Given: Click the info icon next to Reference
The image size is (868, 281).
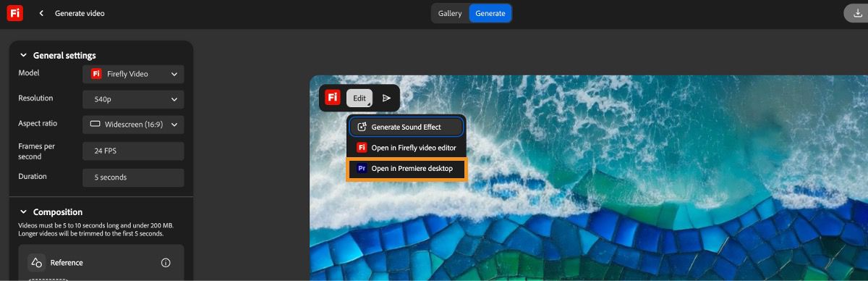Looking at the screenshot, I should click(x=166, y=263).
